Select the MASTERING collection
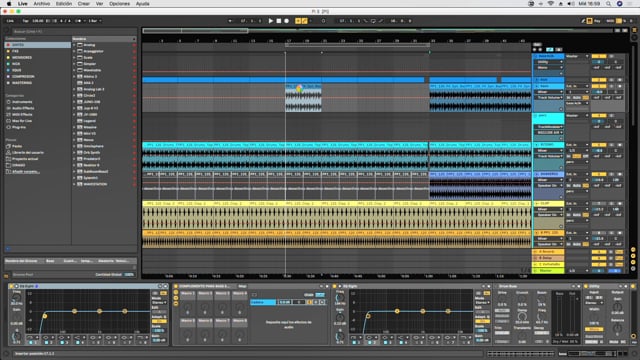The image size is (640, 360). (22, 83)
